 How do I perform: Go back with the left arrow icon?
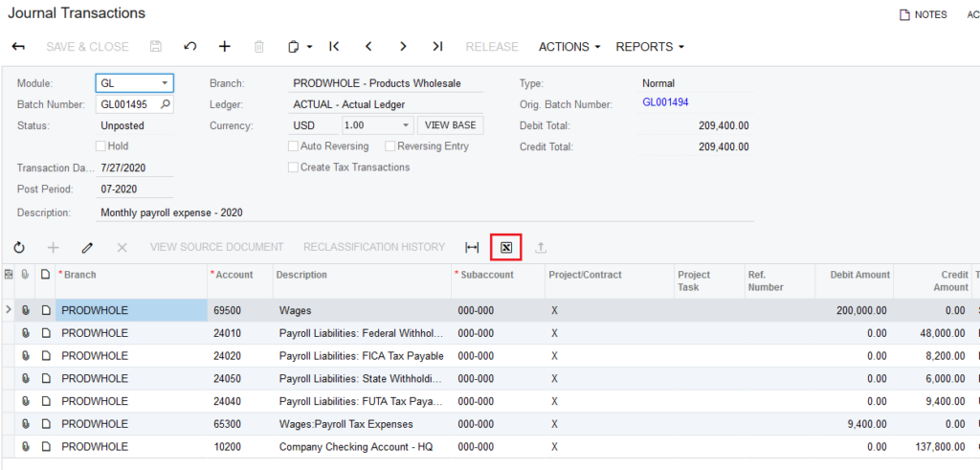point(19,47)
